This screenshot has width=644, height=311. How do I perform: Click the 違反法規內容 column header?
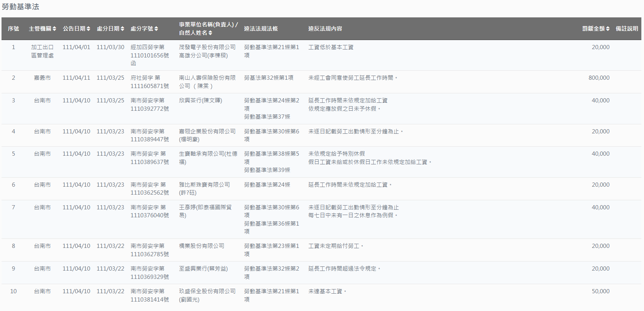[325, 29]
